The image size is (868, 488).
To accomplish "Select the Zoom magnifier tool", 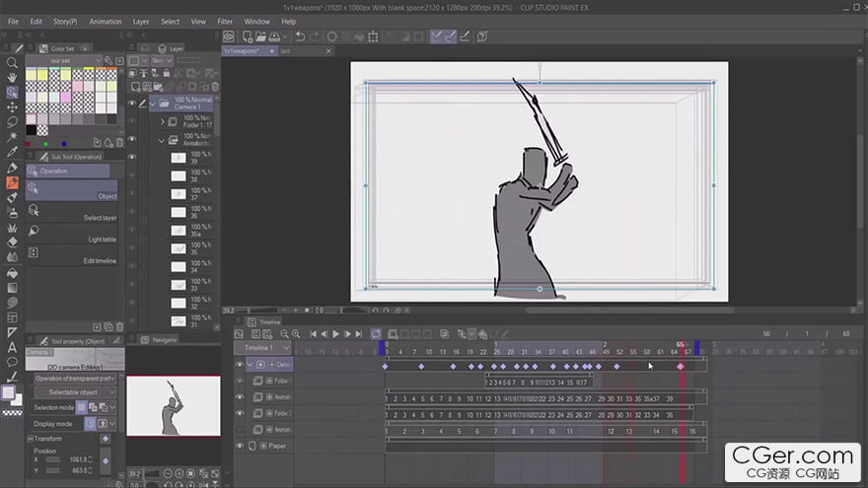I will coord(12,62).
